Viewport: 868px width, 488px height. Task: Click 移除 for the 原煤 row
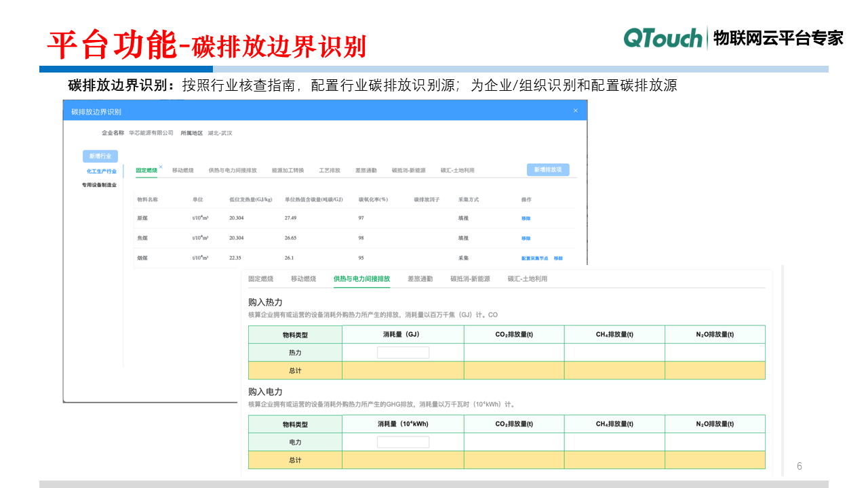(526, 218)
